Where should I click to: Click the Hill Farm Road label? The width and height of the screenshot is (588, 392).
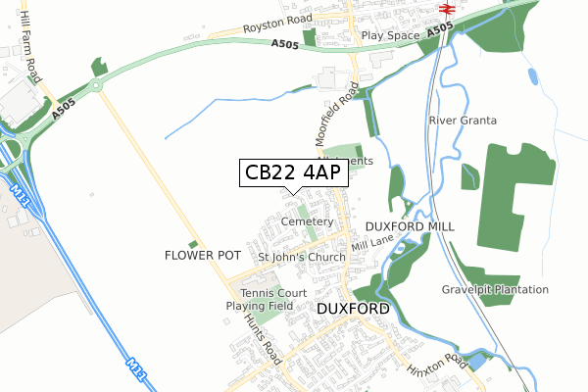(x=30, y=46)
